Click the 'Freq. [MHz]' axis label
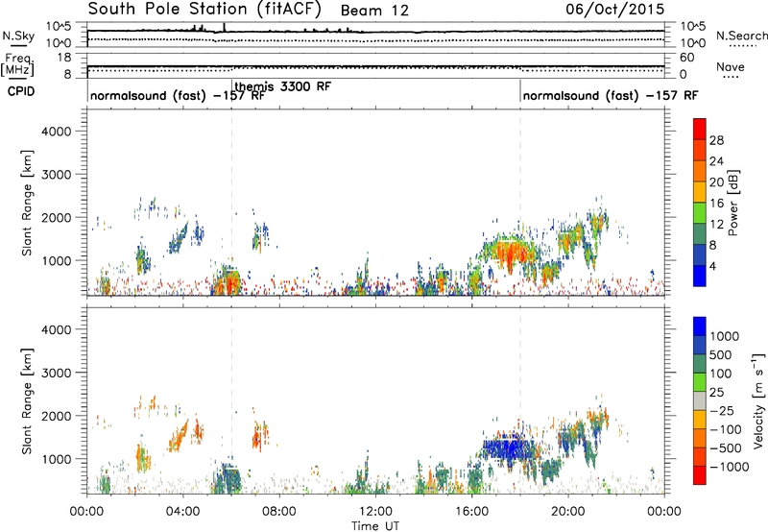 point(17,64)
